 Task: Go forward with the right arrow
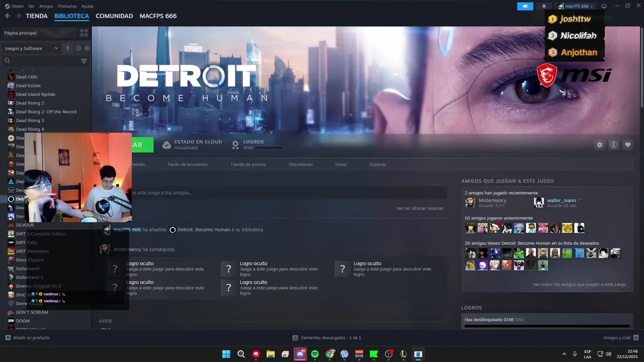point(18,16)
